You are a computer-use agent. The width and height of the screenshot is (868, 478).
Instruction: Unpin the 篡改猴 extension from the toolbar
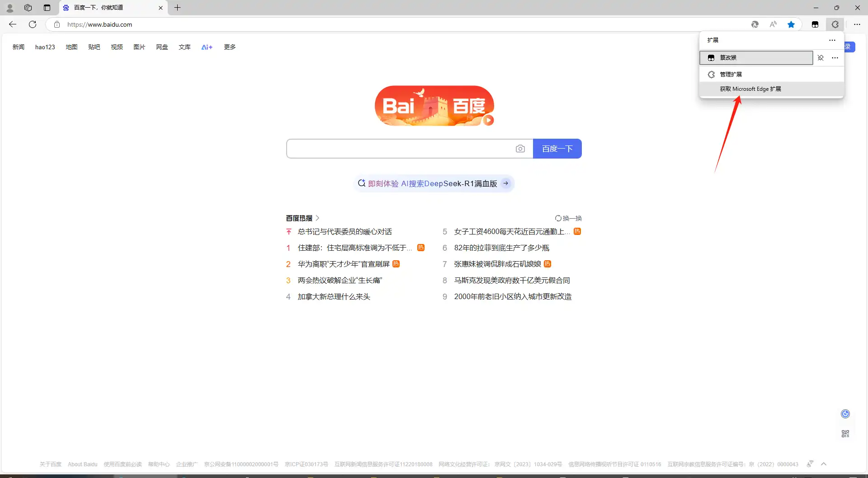[x=821, y=58]
